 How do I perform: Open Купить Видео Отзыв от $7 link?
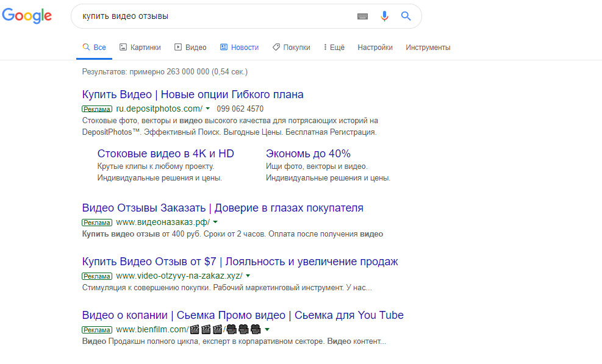(x=240, y=262)
